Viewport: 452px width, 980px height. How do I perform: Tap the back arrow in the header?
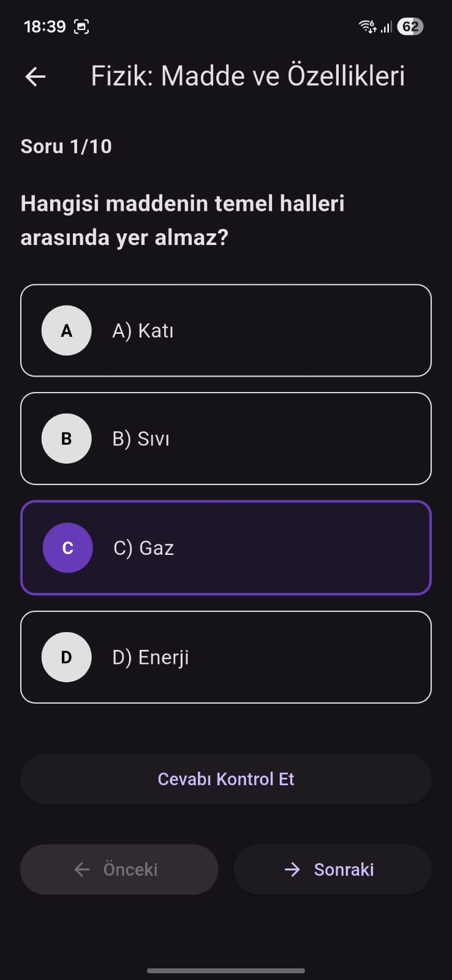point(36,77)
